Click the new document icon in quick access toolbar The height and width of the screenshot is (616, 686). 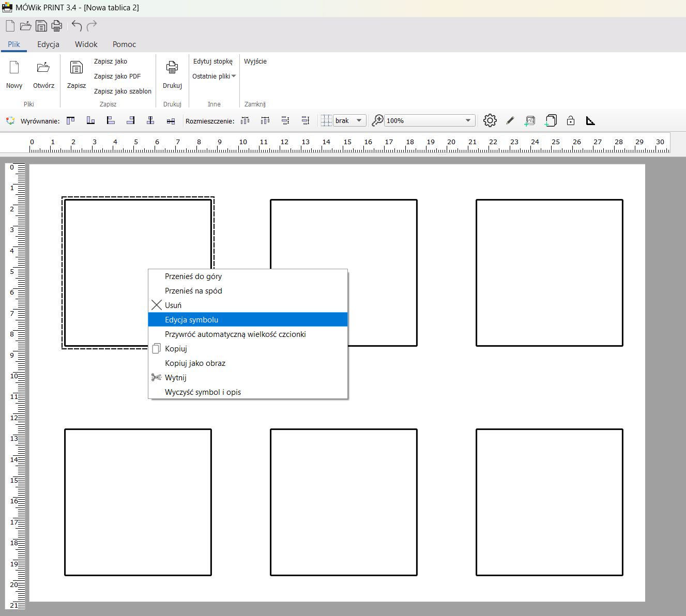[x=10, y=26]
